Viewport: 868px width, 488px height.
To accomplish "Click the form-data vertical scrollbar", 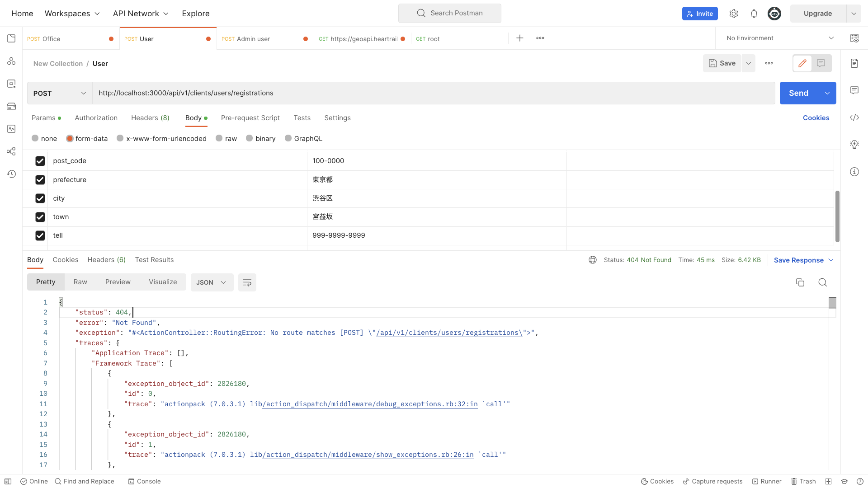I will click(837, 216).
